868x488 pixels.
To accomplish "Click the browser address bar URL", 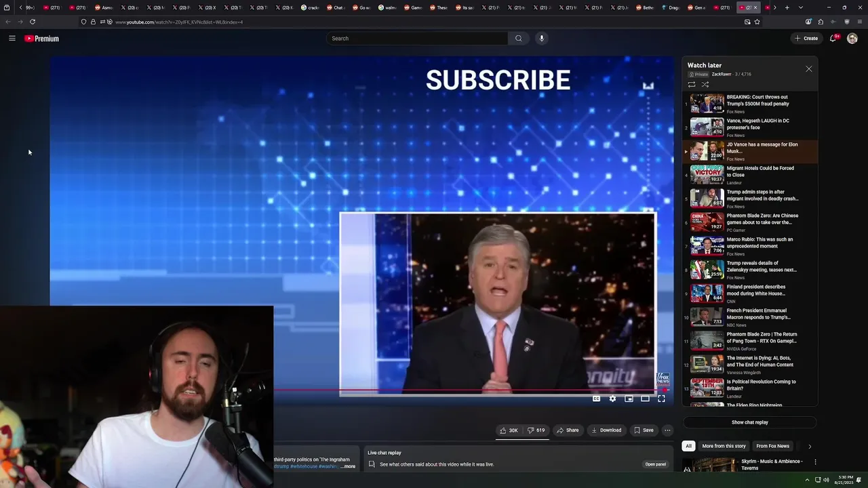I will [179, 22].
